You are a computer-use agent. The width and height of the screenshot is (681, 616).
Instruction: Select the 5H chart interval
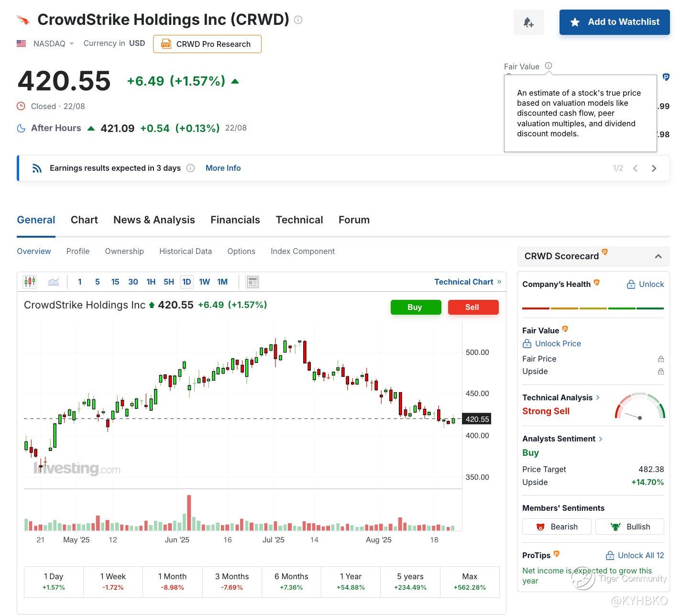[169, 282]
